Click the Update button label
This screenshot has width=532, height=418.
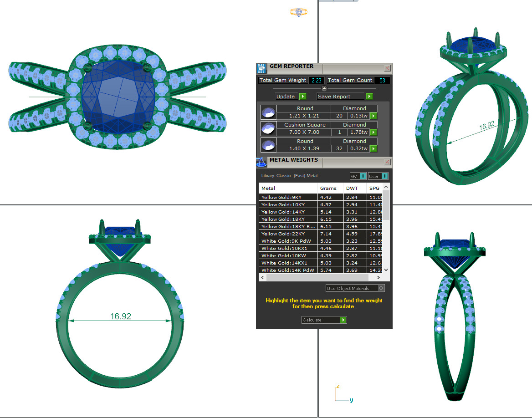pyautogui.click(x=286, y=97)
